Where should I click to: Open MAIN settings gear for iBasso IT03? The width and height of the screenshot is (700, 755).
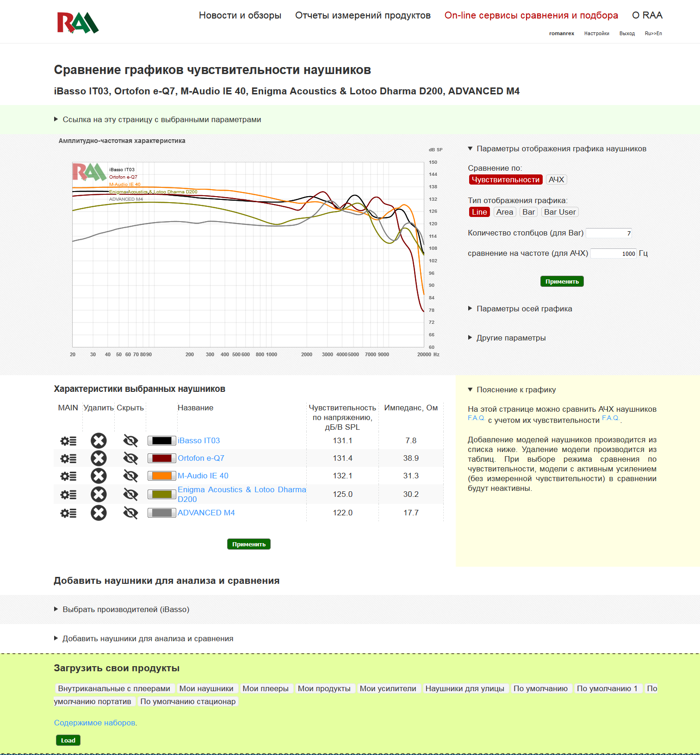click(68, 441)
